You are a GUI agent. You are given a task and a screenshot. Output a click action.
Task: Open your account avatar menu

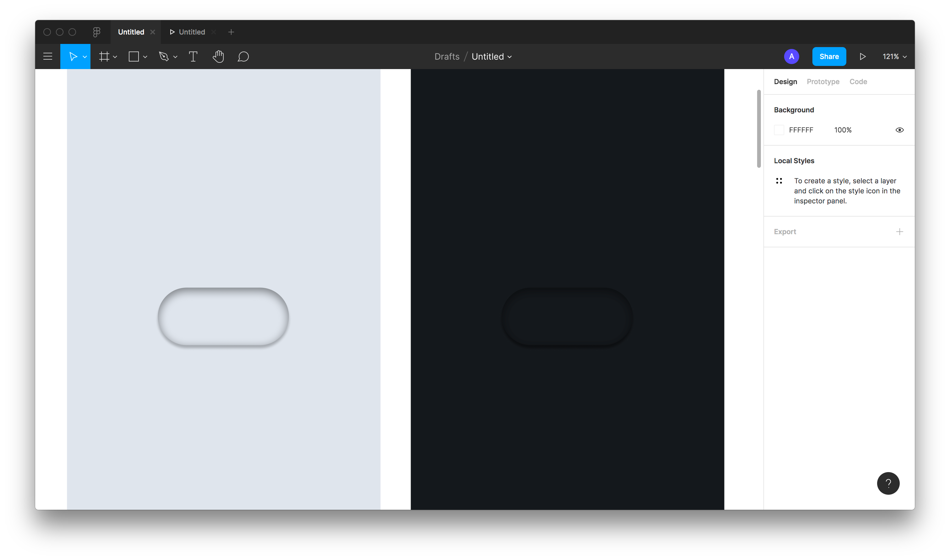pos(792,56)
